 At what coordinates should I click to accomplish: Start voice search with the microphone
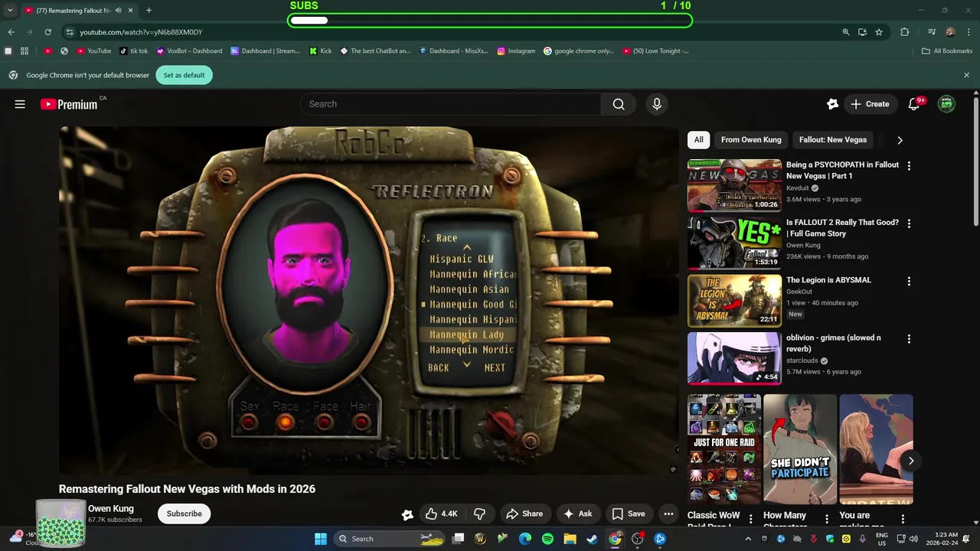point(657,104)
